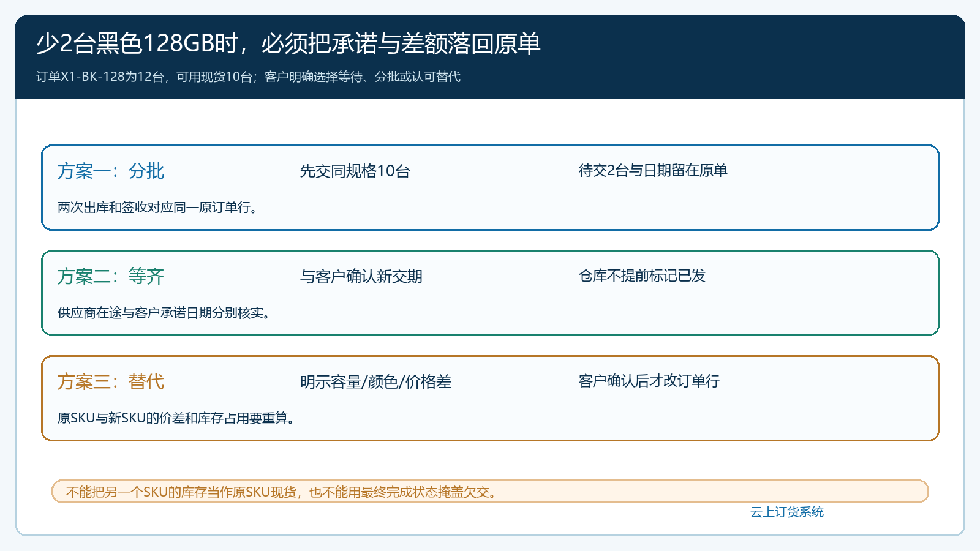Select the heading 方案一：分批

tap(111, 171)
